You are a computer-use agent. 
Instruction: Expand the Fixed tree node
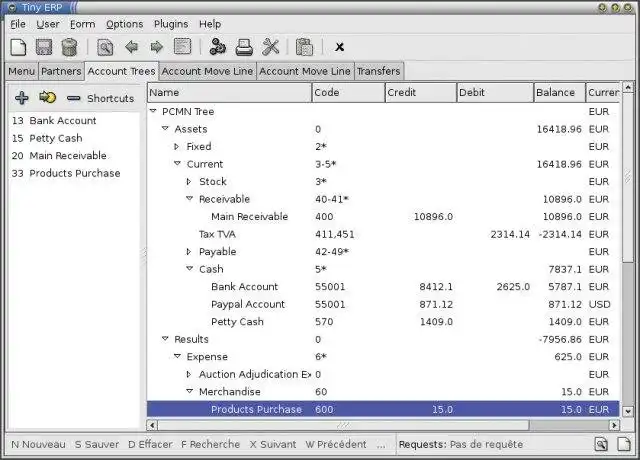(177, 146)
